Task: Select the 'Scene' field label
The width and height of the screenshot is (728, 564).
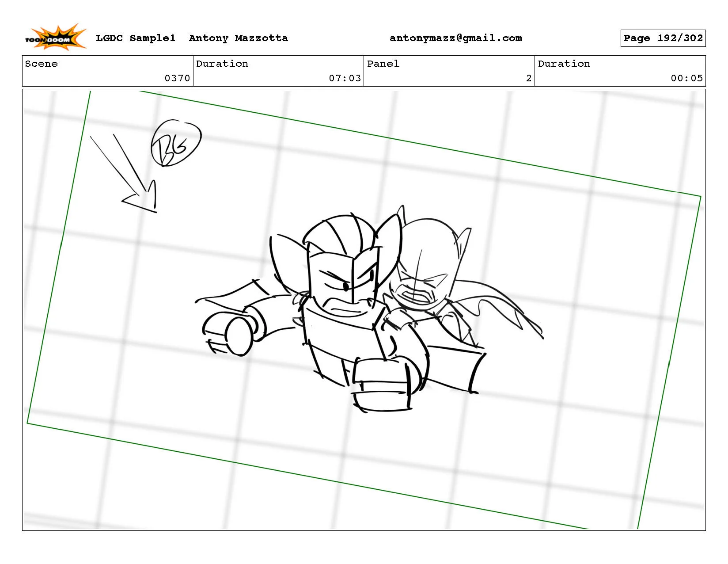Action: point(42,64)
